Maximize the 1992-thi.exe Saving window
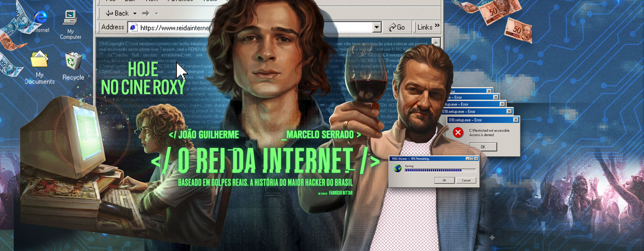644x251 pixels. (472, 159)
